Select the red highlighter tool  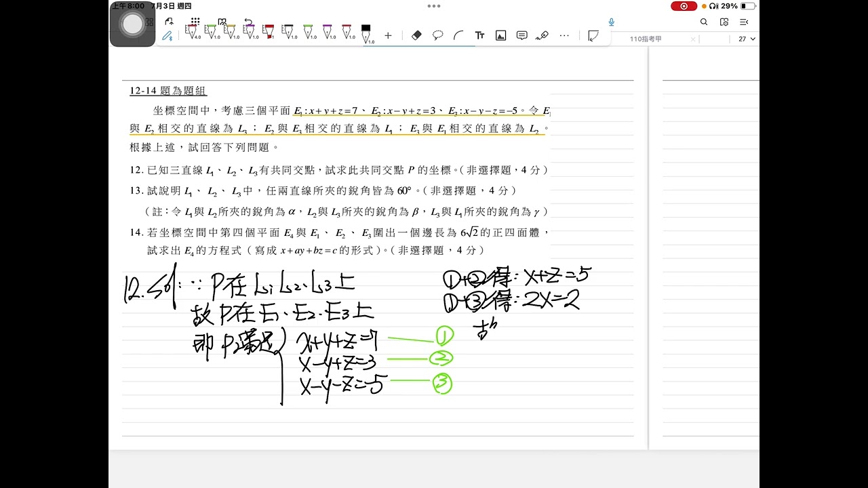pyautogui.click(x=269, y=33)
